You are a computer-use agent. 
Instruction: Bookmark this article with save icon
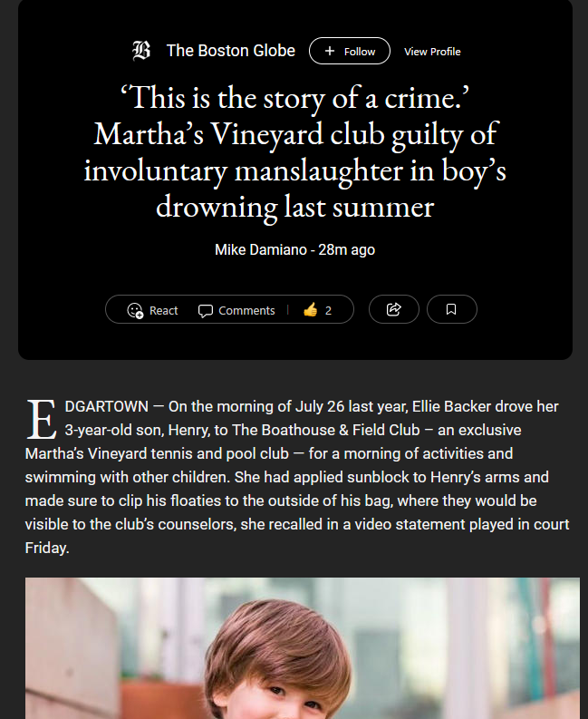tap(451, 309)
